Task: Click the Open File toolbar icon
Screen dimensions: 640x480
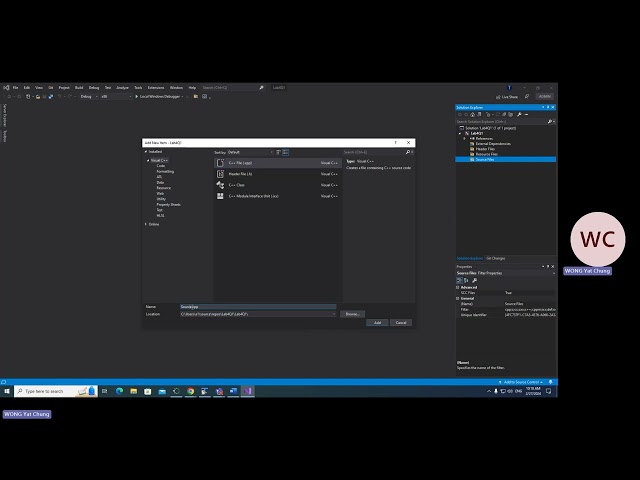Action: pyautogui.click(x=38, y=96)
